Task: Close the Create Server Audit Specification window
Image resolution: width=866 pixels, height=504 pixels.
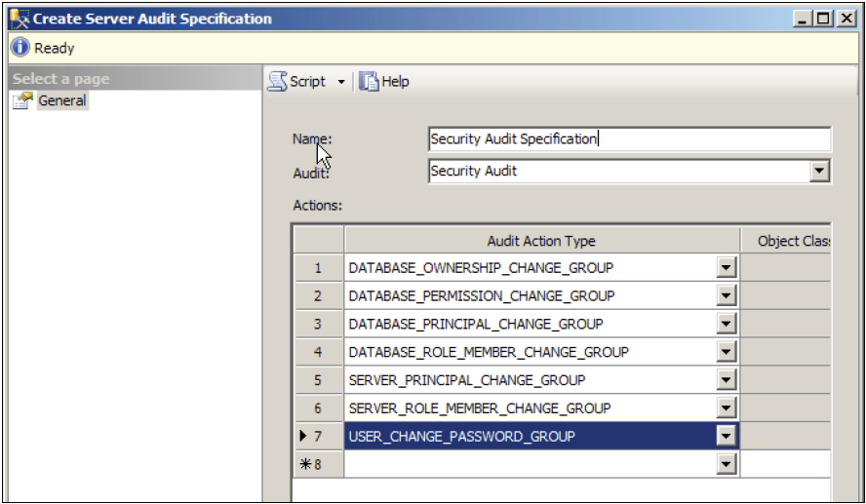Action: pyautogui.click(x=846, y=19)
